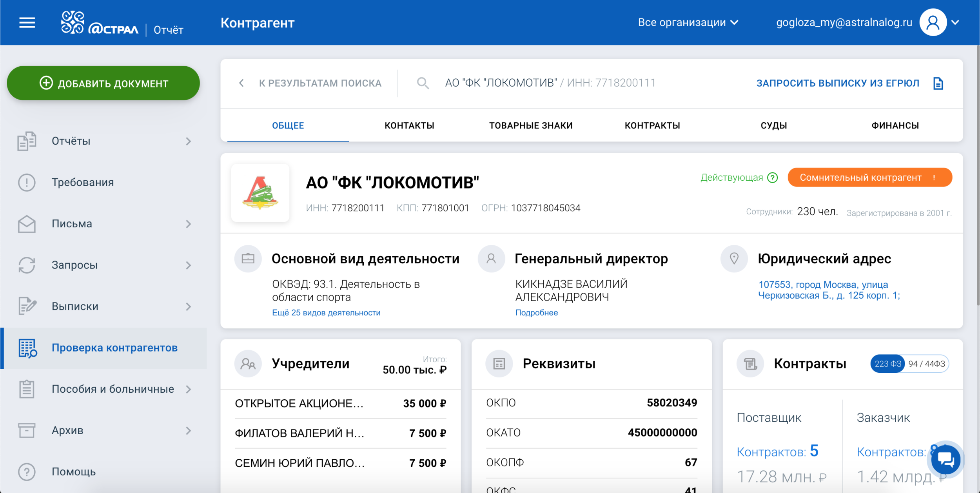
Task: Click the Помощь question icon in sidebar
Action: click(27, 472)
